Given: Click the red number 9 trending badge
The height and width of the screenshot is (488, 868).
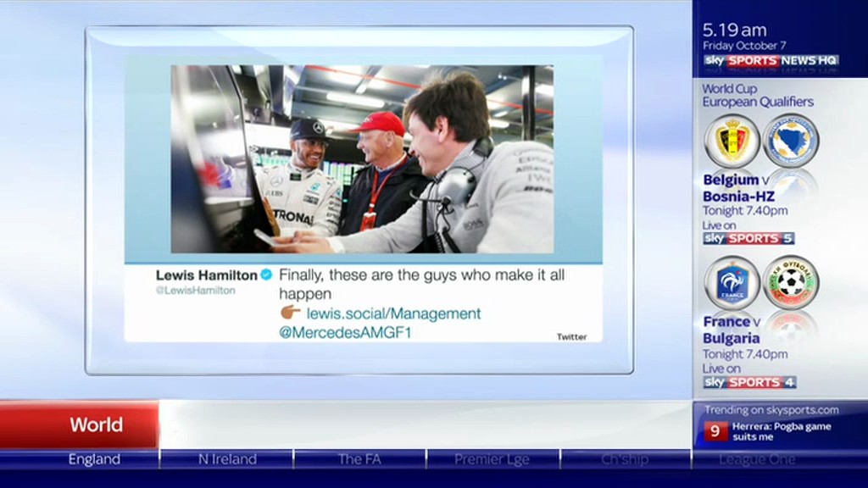Looking at the screenshot, I should click(x=715, y=431).
